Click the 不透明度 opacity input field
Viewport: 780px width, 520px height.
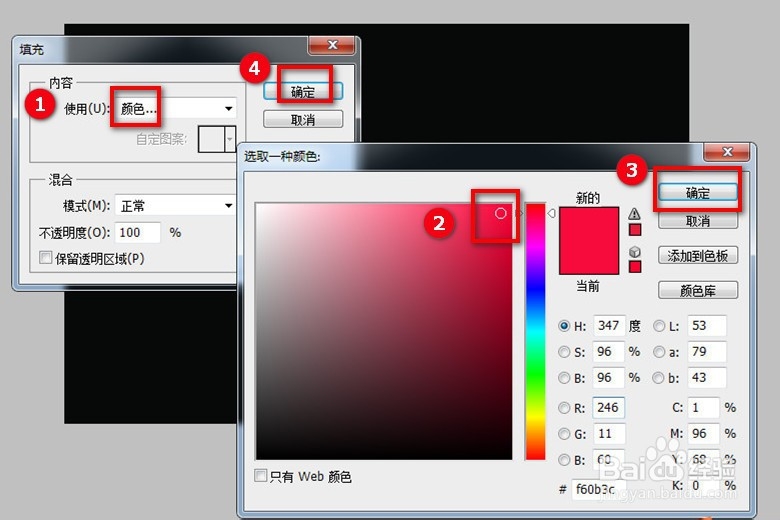[138, 232]
